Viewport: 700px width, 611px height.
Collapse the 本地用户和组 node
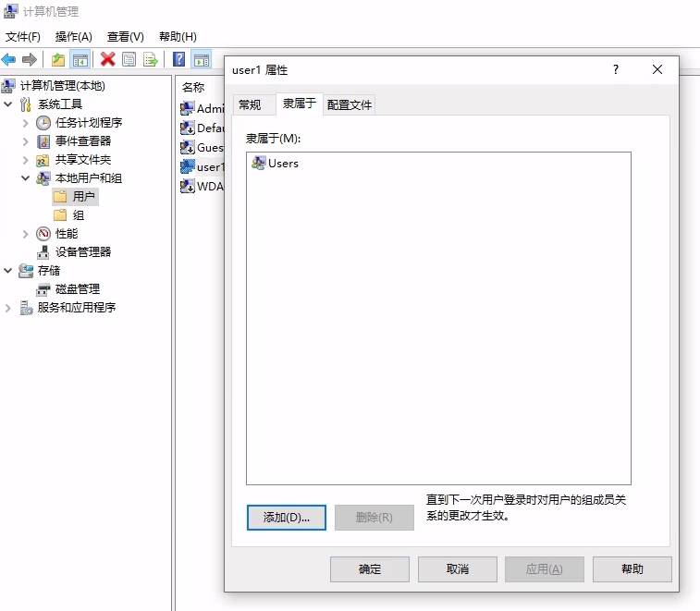pyautogui.click(x=26, y=177)
